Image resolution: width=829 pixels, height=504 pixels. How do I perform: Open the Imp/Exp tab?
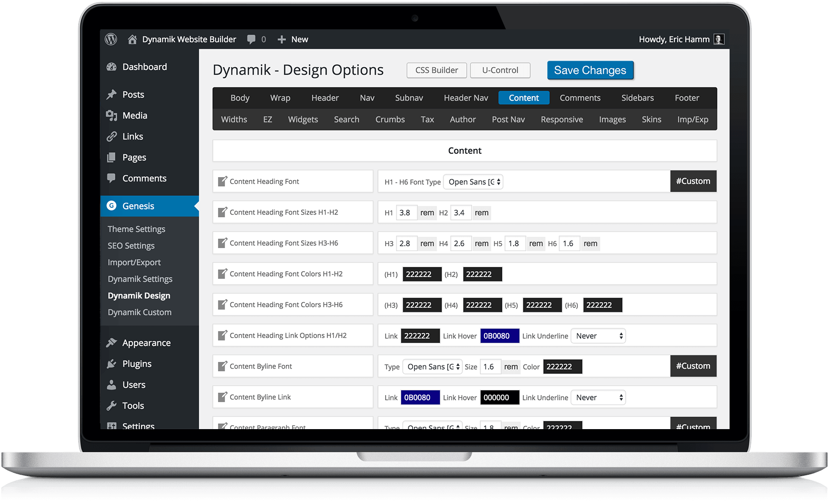tap(693, 120)
